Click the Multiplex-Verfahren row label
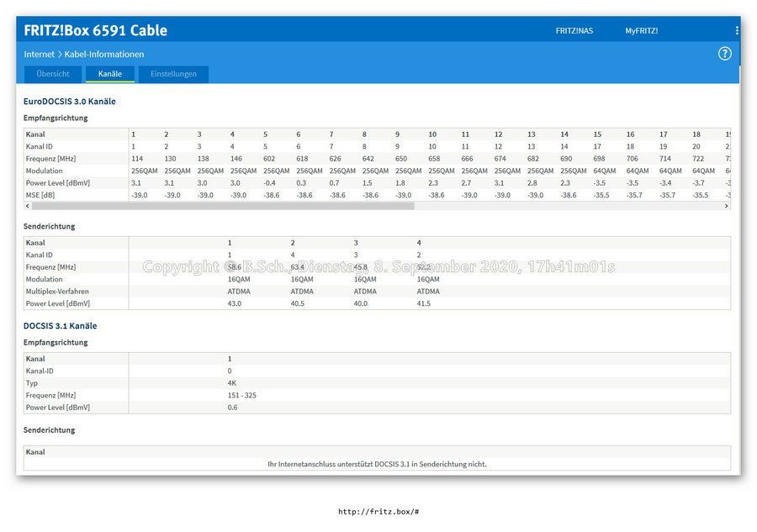Screen dimensions: 757x532 [x=57, y=292]
